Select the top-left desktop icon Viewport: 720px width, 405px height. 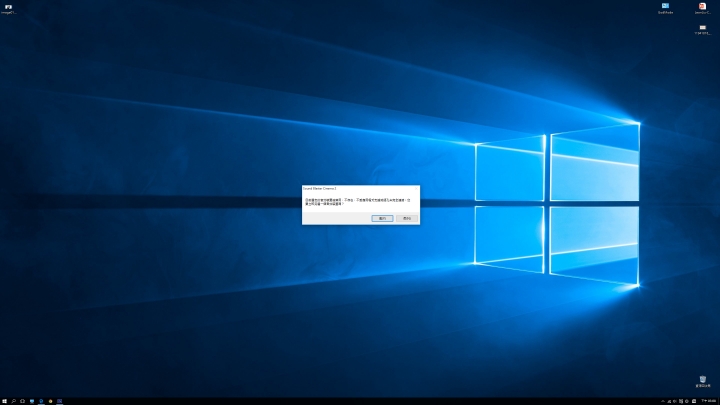tap(8, 9)
